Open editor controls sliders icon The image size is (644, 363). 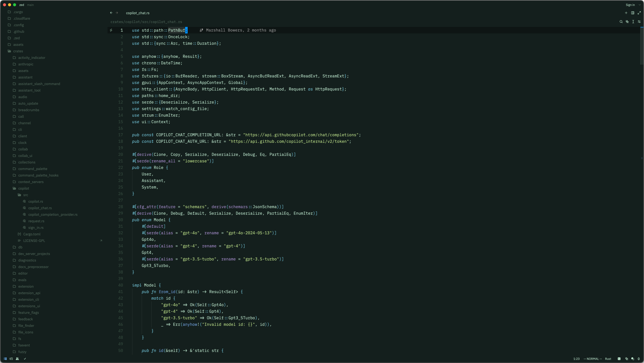pyautogui.click(x=639, y=22)
